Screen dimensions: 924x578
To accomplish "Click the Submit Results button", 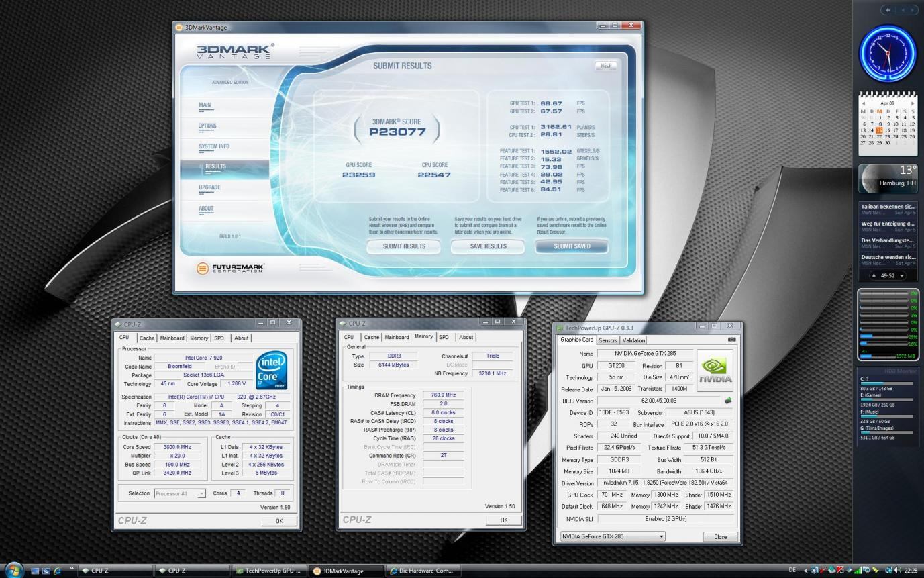I will [404, 246].
